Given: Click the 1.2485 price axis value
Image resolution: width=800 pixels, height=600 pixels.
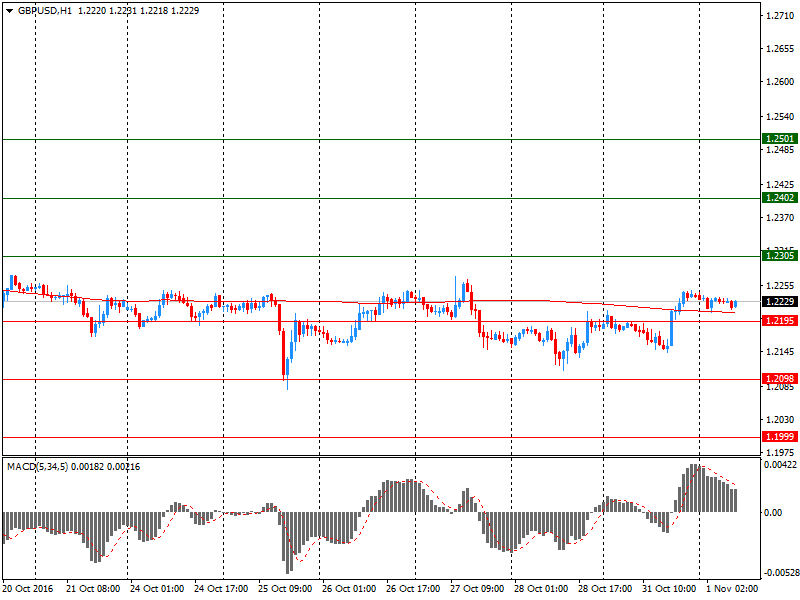Looking at the screenshot, I should coord(780,150).
